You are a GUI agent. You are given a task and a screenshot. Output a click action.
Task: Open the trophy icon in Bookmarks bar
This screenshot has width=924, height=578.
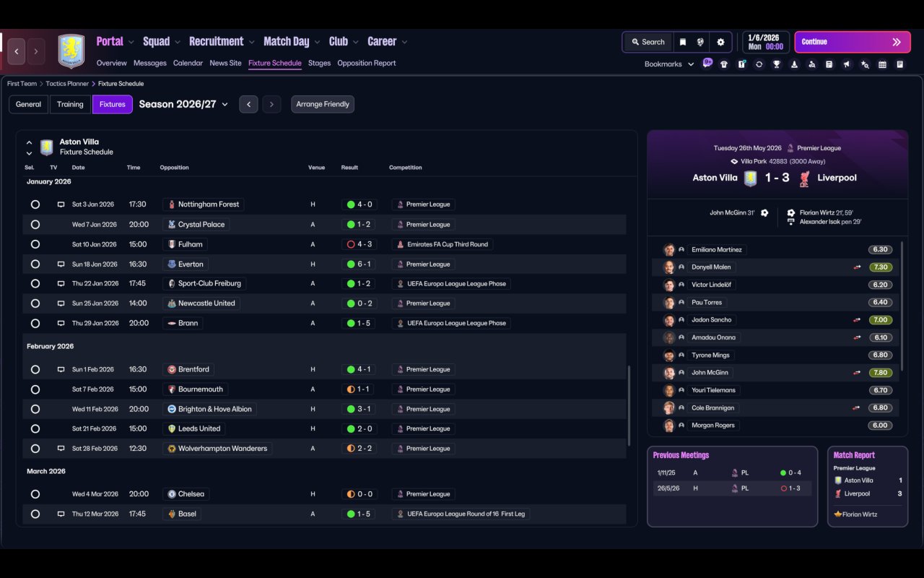(x=777, y=64)
